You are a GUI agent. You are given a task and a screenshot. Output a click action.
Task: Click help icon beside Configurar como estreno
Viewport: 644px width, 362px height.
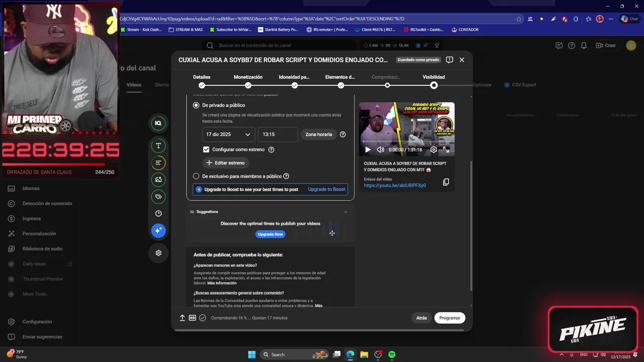[x=271, y=149]
